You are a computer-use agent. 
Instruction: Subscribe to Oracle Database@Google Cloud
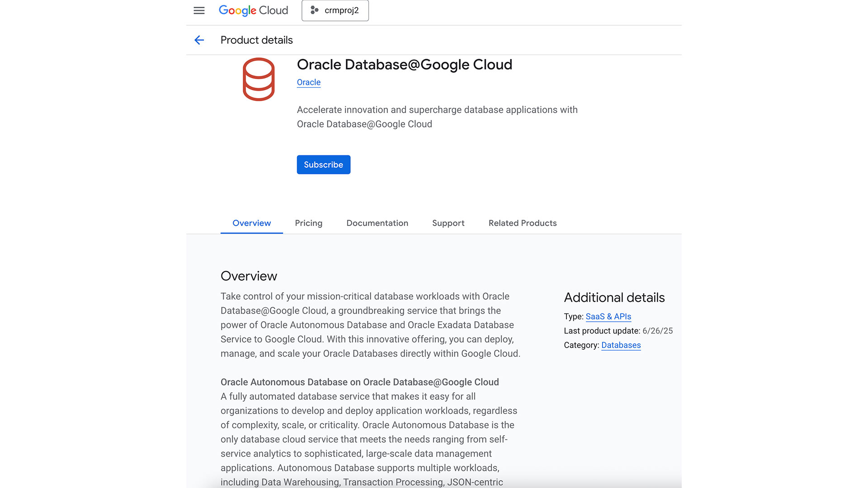coord(323,164)
